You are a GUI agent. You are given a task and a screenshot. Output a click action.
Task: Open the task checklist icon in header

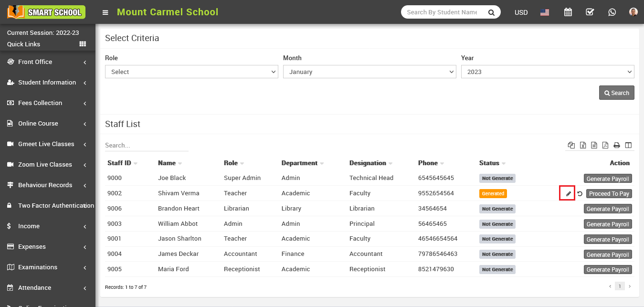590,12
